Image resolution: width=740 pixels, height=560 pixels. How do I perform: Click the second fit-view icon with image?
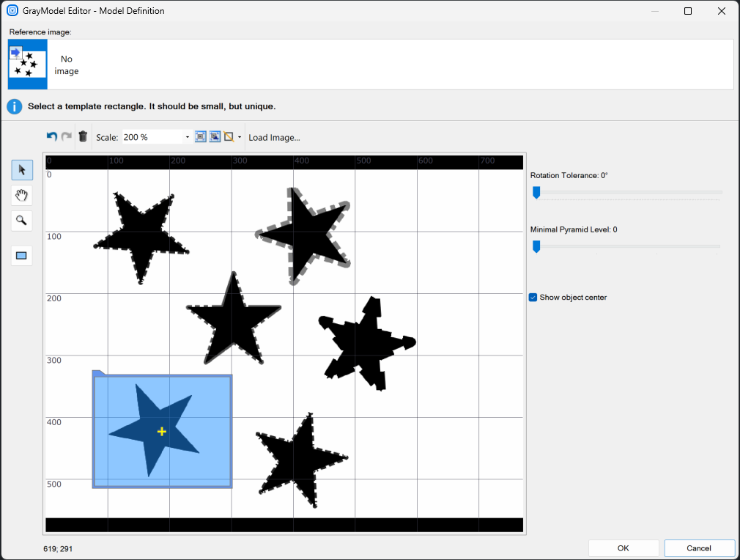pyautogui.click(x=215, y=137)
